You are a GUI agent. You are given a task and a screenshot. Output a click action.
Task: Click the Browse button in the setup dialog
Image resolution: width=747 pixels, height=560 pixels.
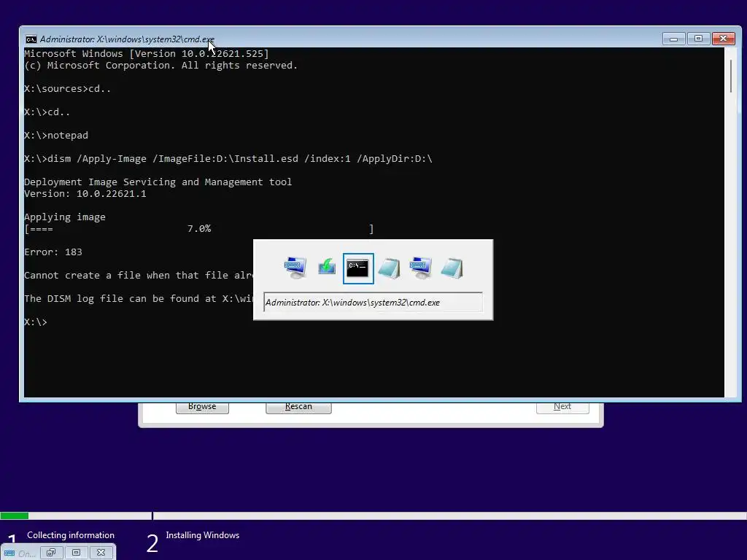tap(202, 407)
